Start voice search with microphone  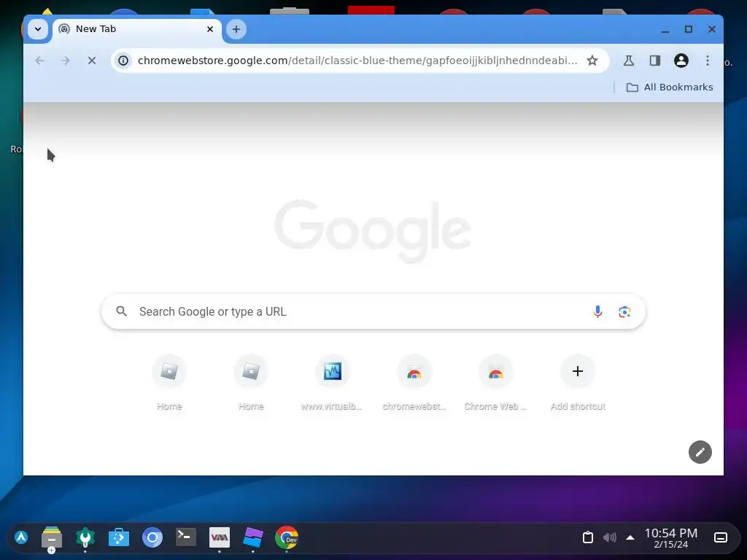pos(597,311)
